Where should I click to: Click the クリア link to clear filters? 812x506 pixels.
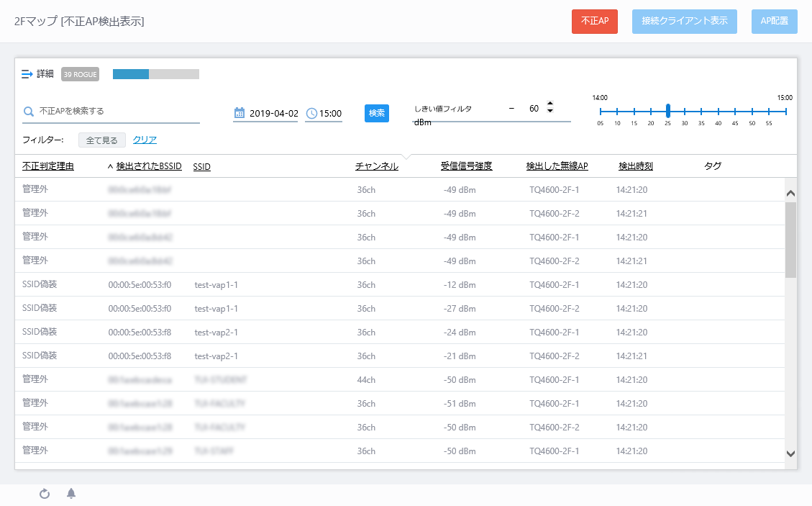145,140
